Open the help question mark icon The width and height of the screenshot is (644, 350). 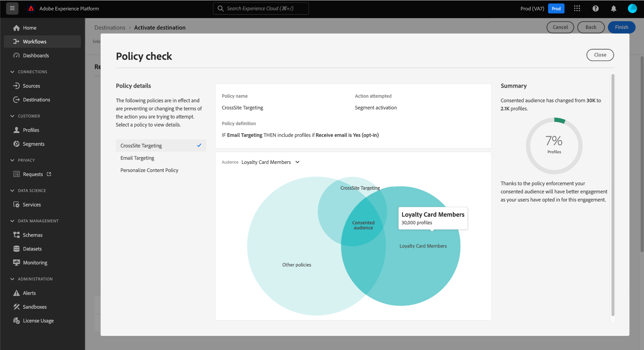(x=595, y=8)
